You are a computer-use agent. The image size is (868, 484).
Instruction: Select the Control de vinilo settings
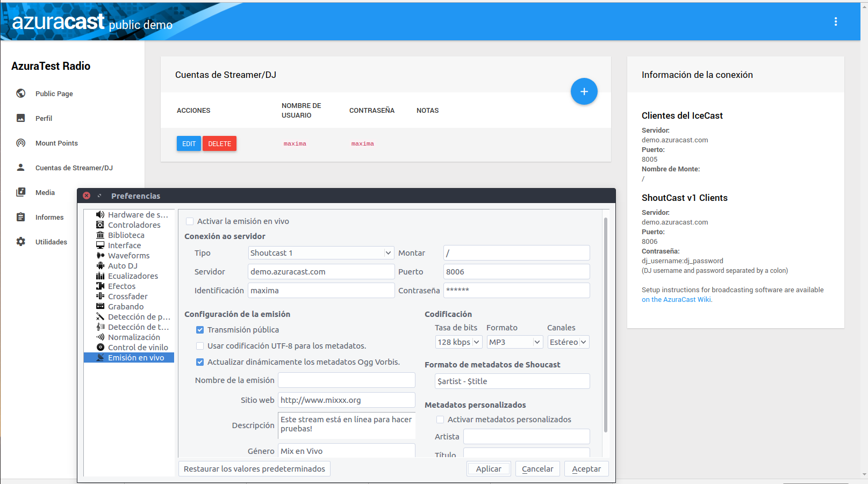139,347
